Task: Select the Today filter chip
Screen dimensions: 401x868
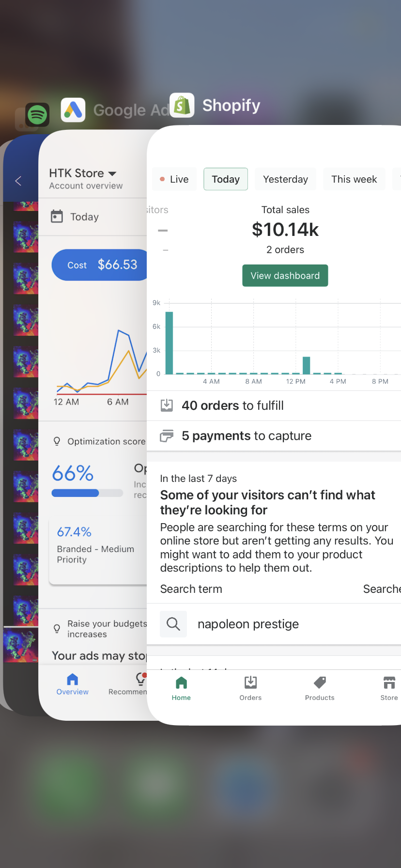Action: point(226,179)
